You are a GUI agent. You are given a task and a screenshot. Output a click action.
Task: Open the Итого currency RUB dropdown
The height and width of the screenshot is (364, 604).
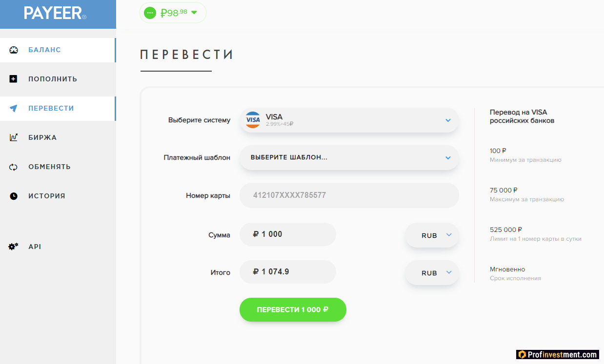click(432, 273)
